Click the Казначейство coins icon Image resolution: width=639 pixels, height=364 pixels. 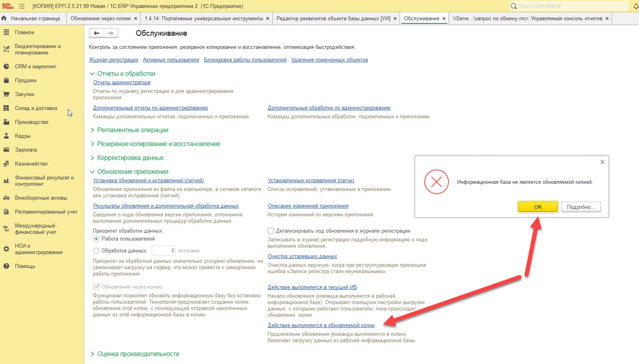[6, 164]
